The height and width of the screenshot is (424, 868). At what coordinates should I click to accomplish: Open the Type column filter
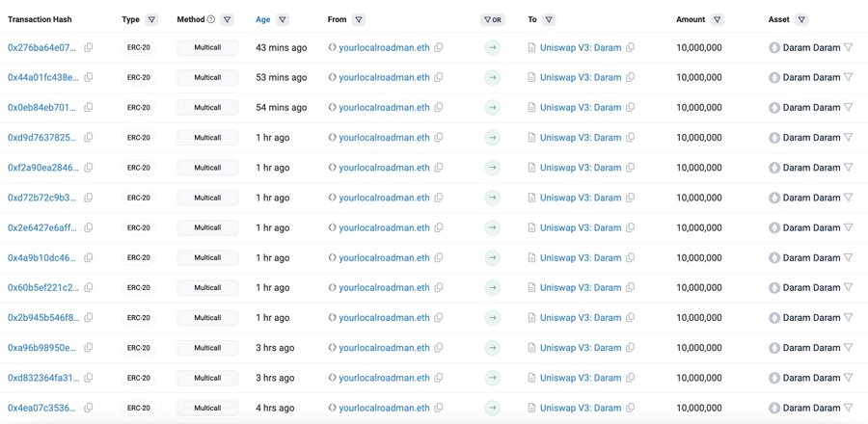151,19
